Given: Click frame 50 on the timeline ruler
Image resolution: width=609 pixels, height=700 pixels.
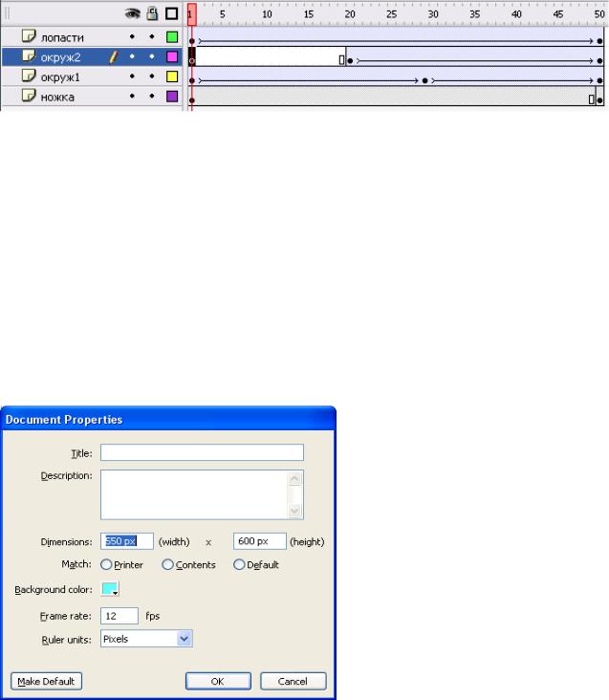Looking at the screenshot, I should click(x=599, y=14).
